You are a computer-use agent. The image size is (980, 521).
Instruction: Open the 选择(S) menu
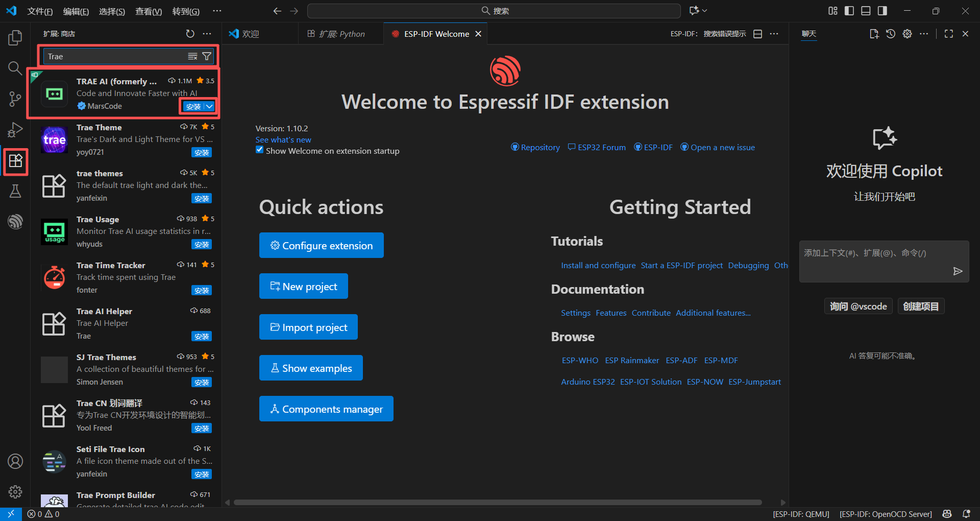point(112,11)
